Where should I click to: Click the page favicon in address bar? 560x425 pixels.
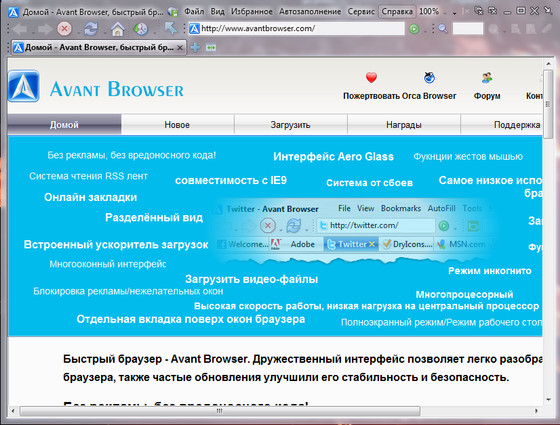[x=194, y=29]
